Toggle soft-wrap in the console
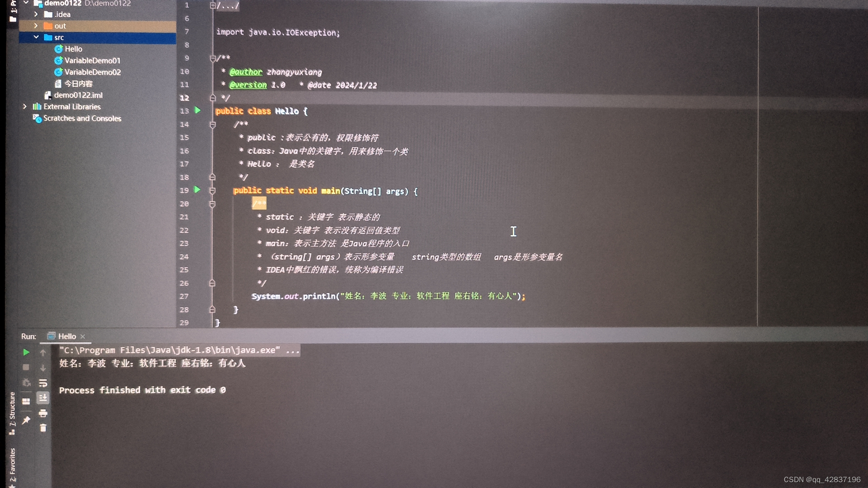 pyautogui.click(x=43, y=383)
